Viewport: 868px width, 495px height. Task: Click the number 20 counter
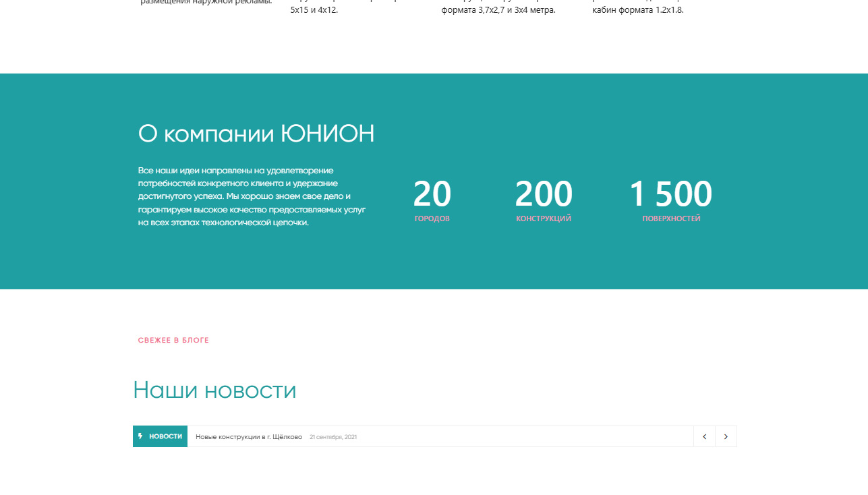pyautogui.click(x=432, y=194)
